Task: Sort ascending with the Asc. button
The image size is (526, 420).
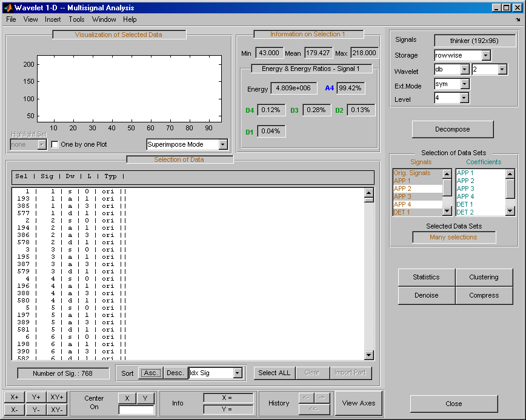Action: pos(150,373)
